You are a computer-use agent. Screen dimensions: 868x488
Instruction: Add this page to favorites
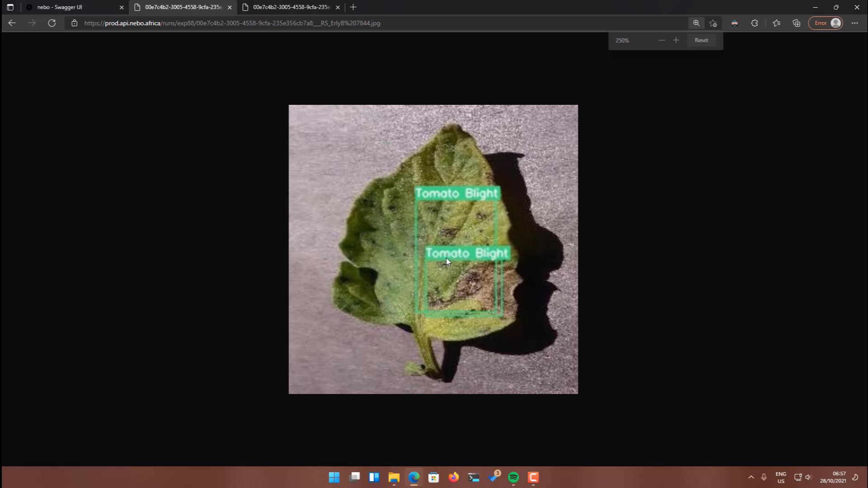click(x=713, y=23)
